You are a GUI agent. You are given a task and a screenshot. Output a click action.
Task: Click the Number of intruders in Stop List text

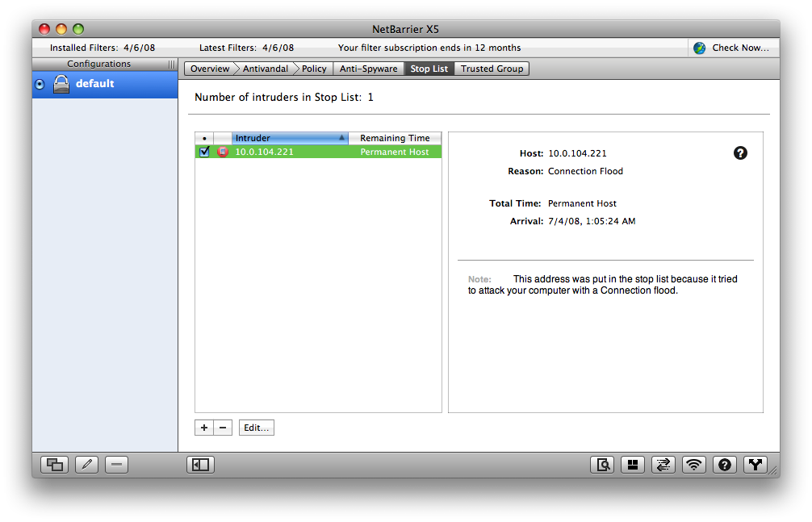click(284, 98)
